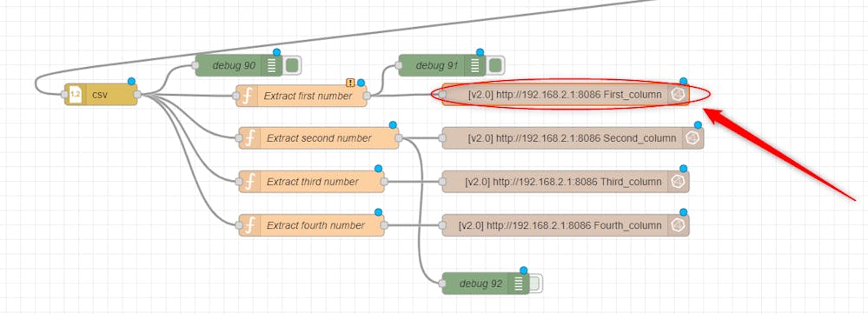Click the function icon on Extract third number
The width and height of the screenshot is (868, 314).
(250, 182)
